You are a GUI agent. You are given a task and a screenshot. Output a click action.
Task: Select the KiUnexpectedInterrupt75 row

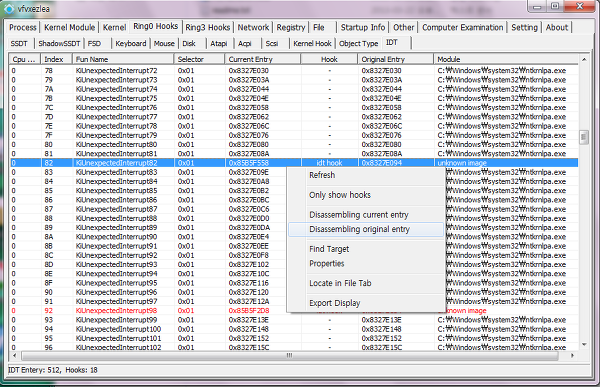click(x=294, y=98)
